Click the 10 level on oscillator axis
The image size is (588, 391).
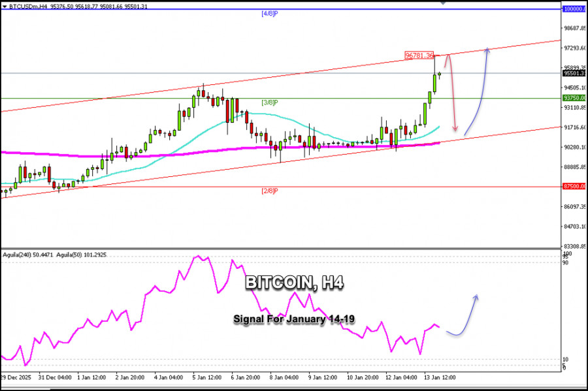(565, 359)
